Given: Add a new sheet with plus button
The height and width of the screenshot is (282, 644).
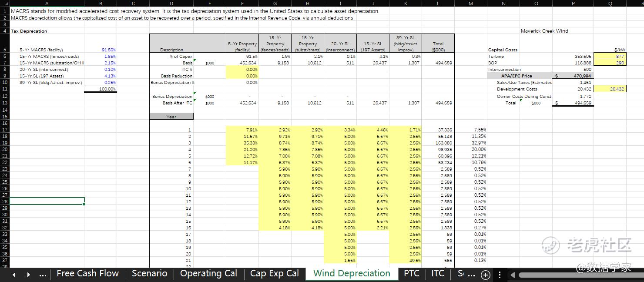Looking at the screenshot, I should tap(485, 275).
